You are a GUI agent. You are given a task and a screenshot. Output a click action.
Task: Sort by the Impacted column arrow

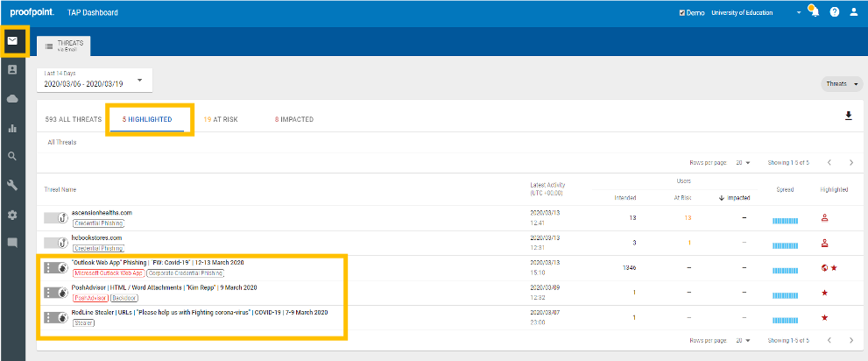pos(722,198)
